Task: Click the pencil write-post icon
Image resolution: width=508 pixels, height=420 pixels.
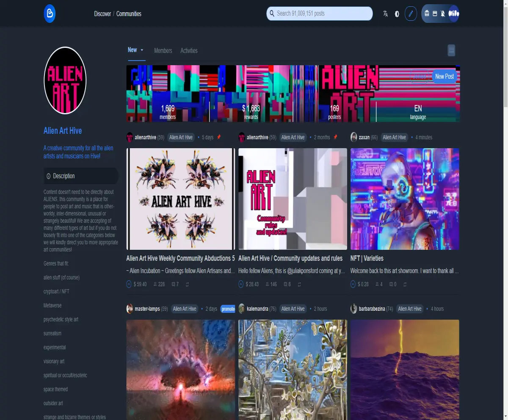Action: (410, 14)
